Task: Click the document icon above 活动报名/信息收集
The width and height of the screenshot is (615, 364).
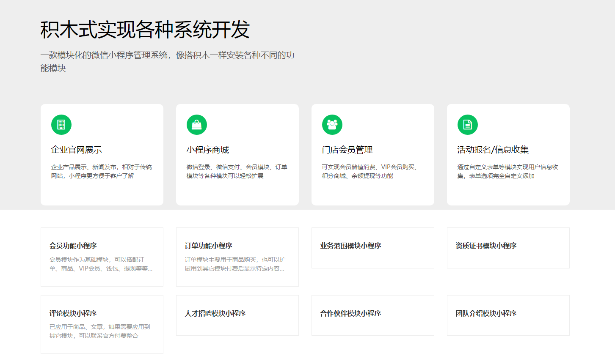Action: 467,124
